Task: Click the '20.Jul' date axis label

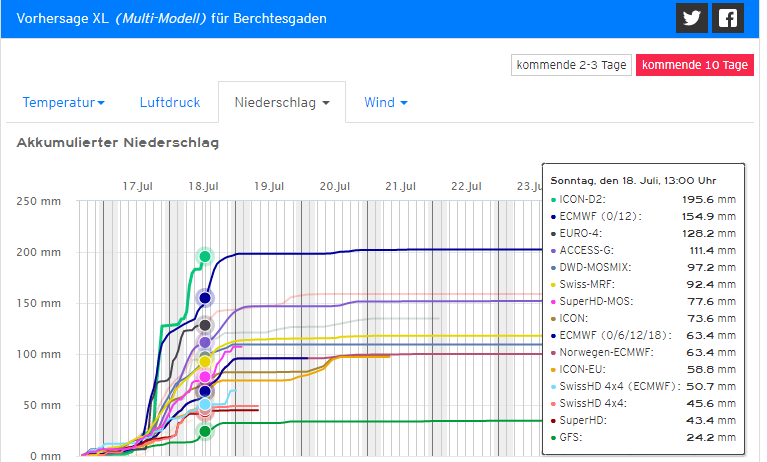Action: click(x=335, y=186)
